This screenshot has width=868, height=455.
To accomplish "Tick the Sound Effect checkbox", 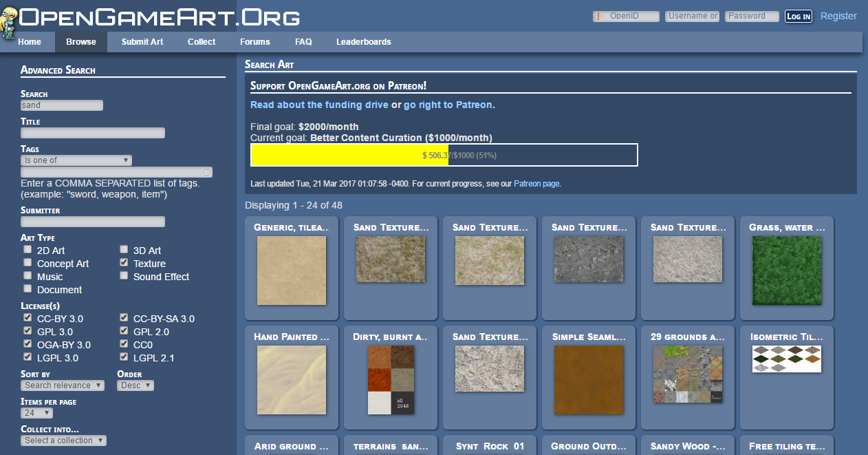I will pyautogui.click(x=124, y=276).
